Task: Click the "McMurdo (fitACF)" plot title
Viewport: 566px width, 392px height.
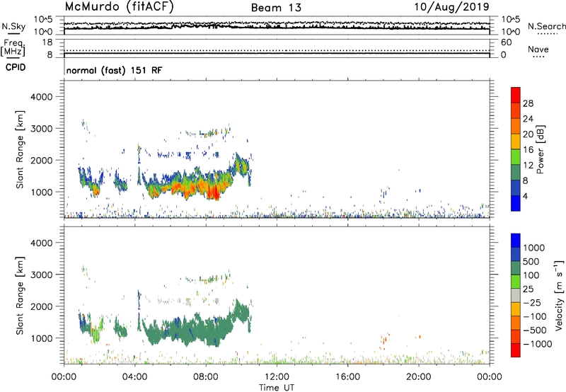Action: (119, 6)
